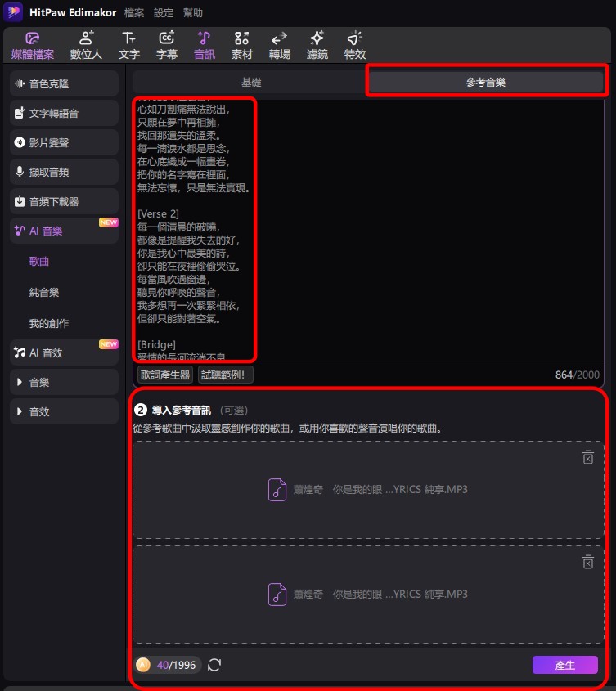
Task: Open the 檔案 menu
Action: click(x=134, y=13)
